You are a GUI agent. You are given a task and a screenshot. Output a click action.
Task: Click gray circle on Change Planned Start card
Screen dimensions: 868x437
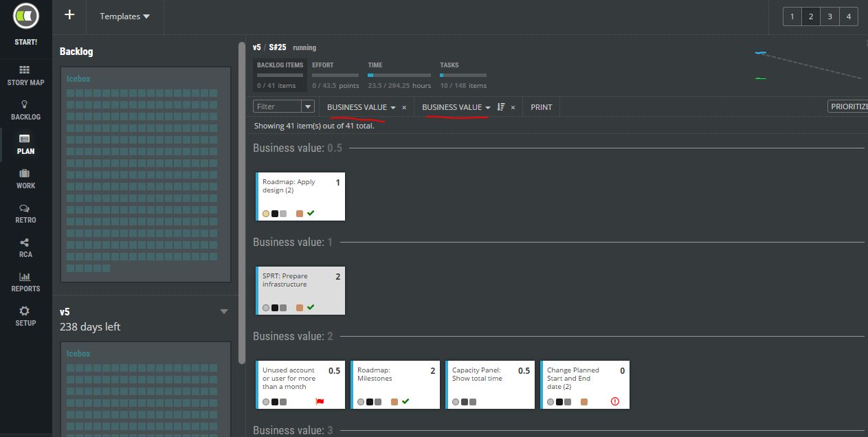550,402
